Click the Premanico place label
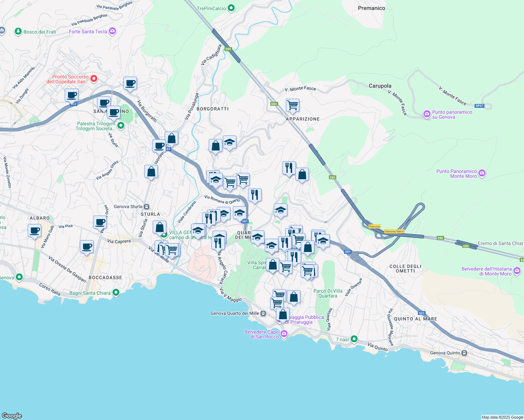The height and width of the screenshot is (420, 524). 371,8
